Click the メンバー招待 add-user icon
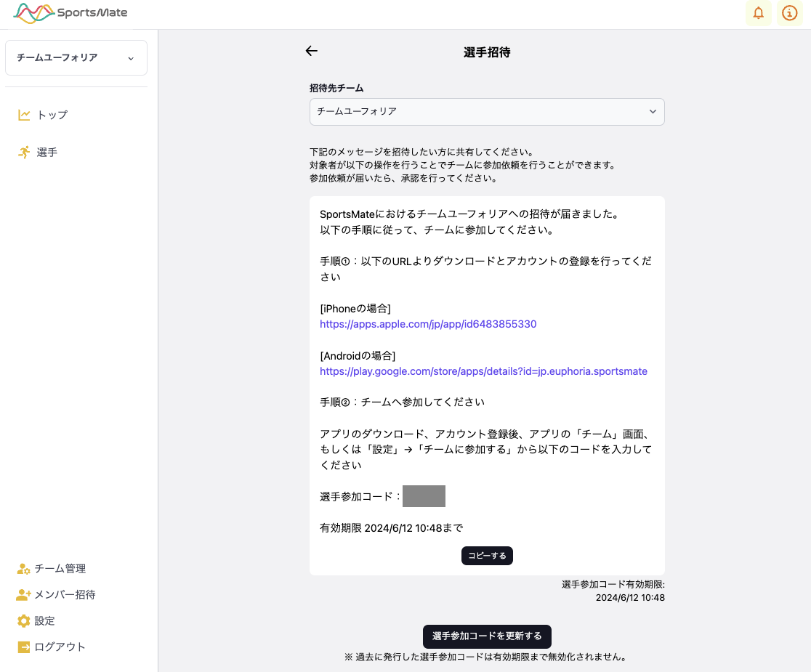Image resolution: width=811 pixels, height=672 pixels. 23,594
